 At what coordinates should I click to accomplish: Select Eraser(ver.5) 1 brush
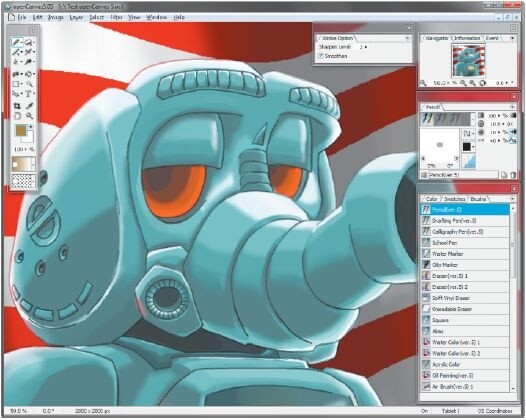465,276
